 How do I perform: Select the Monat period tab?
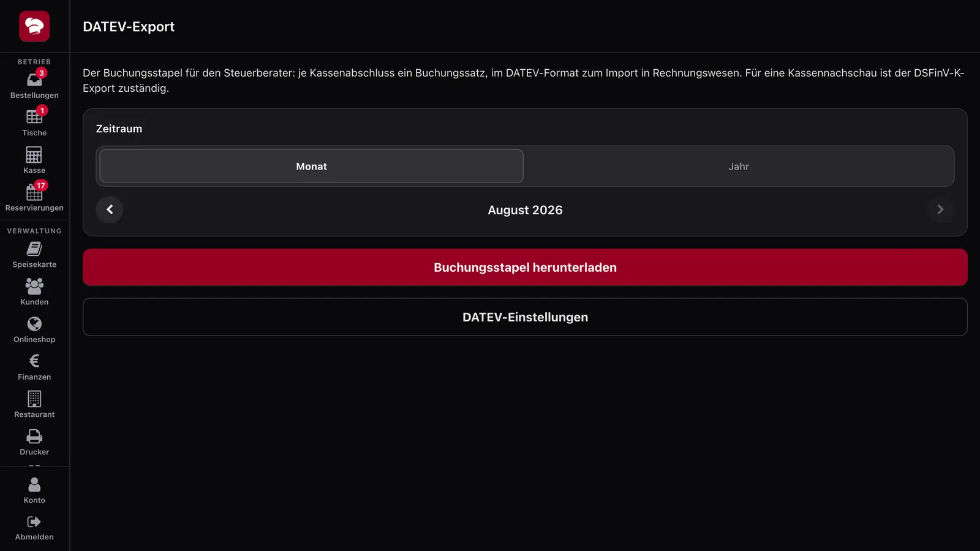pyautogui.click(x=311, y=167)
